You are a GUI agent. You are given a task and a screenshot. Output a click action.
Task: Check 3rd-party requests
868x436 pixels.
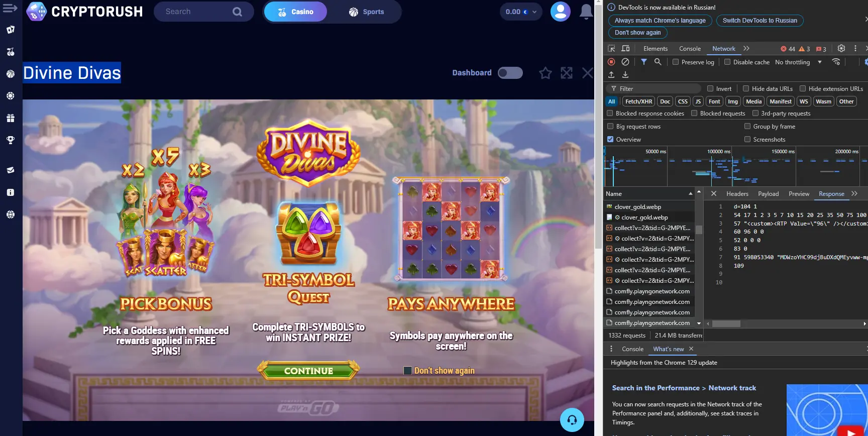pos(755,113)
